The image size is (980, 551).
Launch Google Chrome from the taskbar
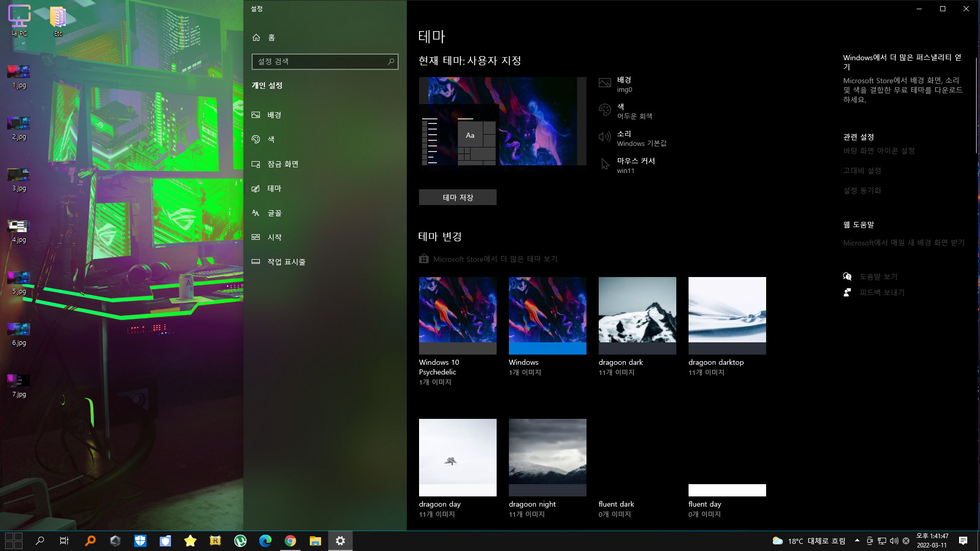[x=290, y=541]
